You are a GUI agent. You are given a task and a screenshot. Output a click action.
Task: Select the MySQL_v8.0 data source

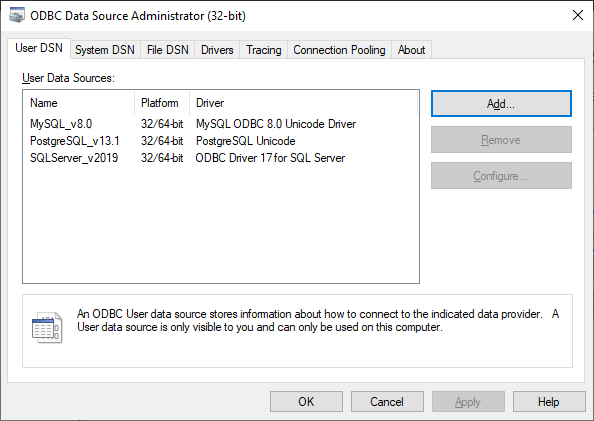(61, 124)
